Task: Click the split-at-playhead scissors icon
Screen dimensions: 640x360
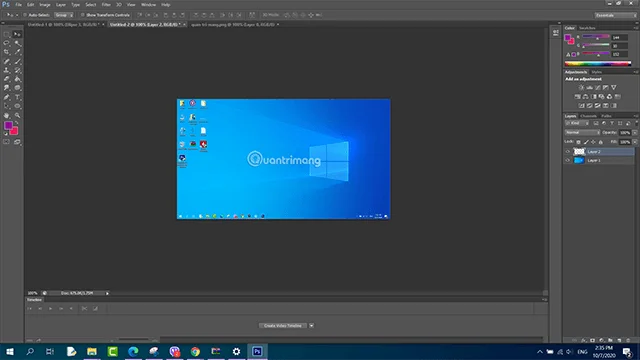Action: pyautogui.click(x=84, y=309)
